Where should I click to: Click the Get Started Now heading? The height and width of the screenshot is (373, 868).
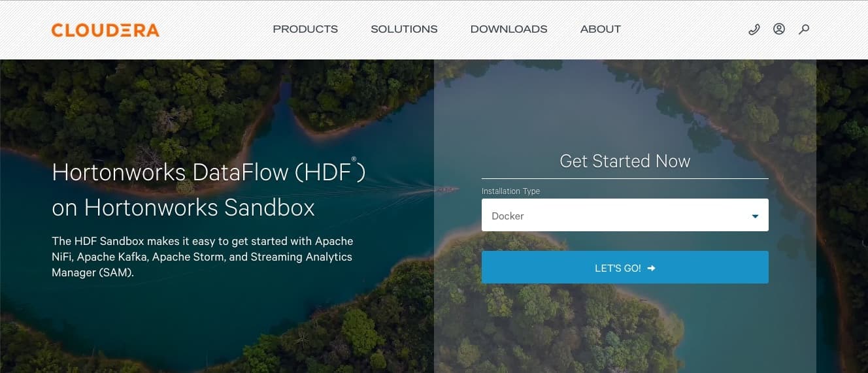coord(624,161)
